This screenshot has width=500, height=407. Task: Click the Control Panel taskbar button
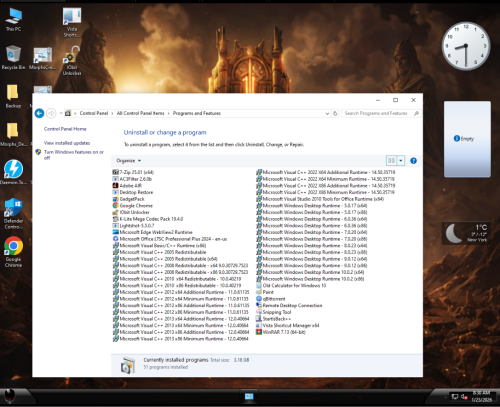tap(249, 396)
